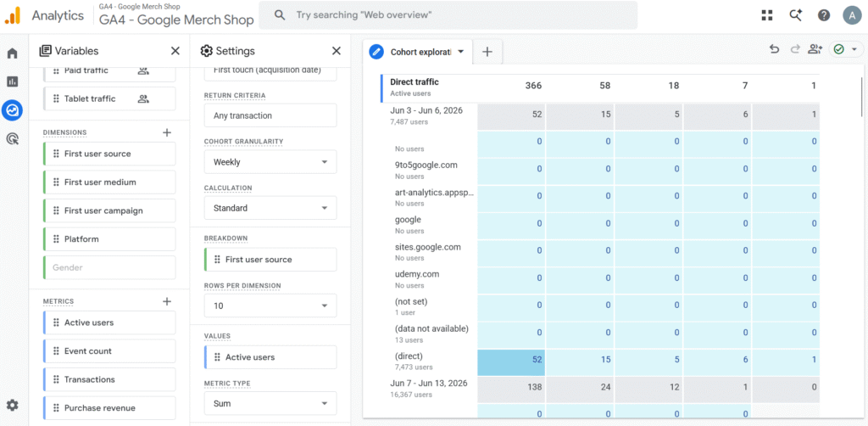Click the udemy.com row label

(417, 274)
